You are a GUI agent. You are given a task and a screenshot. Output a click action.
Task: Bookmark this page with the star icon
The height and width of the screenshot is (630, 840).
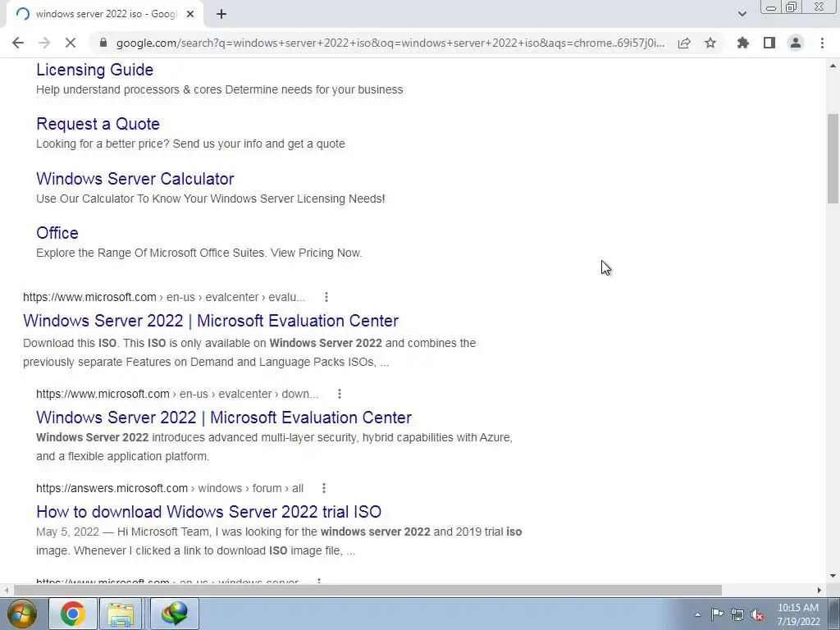[710, 43]
